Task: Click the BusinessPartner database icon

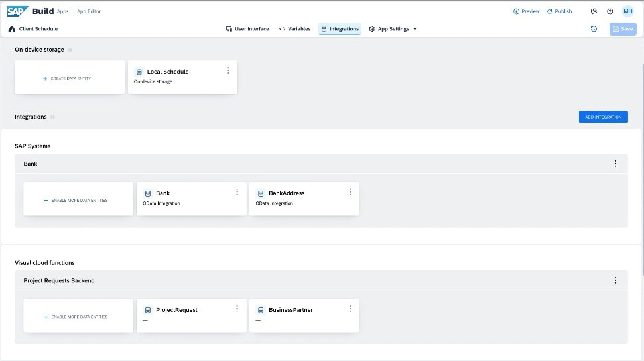Action: 261,310
